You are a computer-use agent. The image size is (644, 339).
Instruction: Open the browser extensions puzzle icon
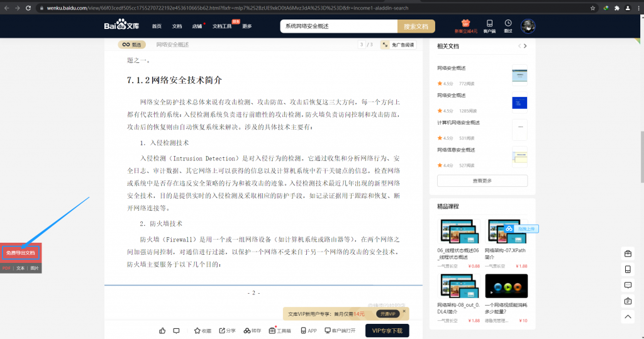tap(617, 8)
